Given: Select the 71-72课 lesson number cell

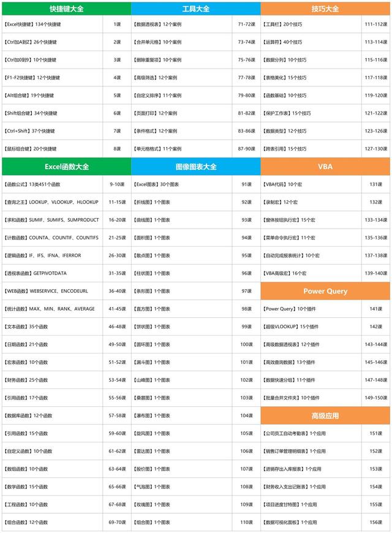Looking at the screenshot, I should 246,24.
